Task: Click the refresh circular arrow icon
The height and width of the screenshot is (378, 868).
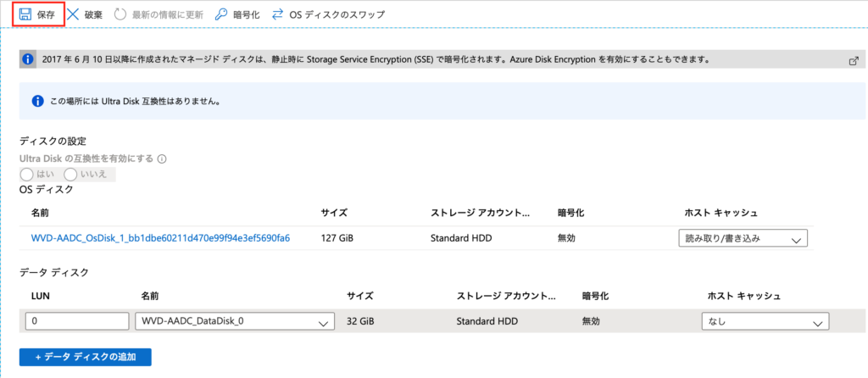Action: (x=120, y=14)
